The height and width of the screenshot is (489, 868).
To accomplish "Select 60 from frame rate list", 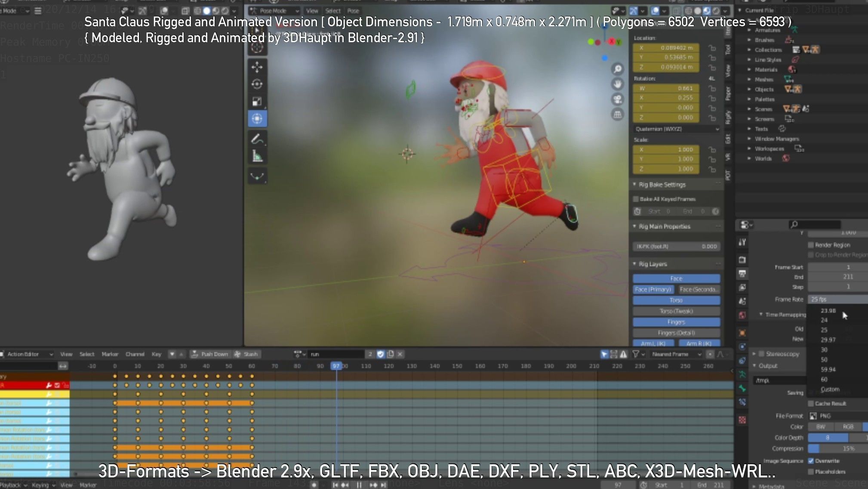I will [824, 380].
